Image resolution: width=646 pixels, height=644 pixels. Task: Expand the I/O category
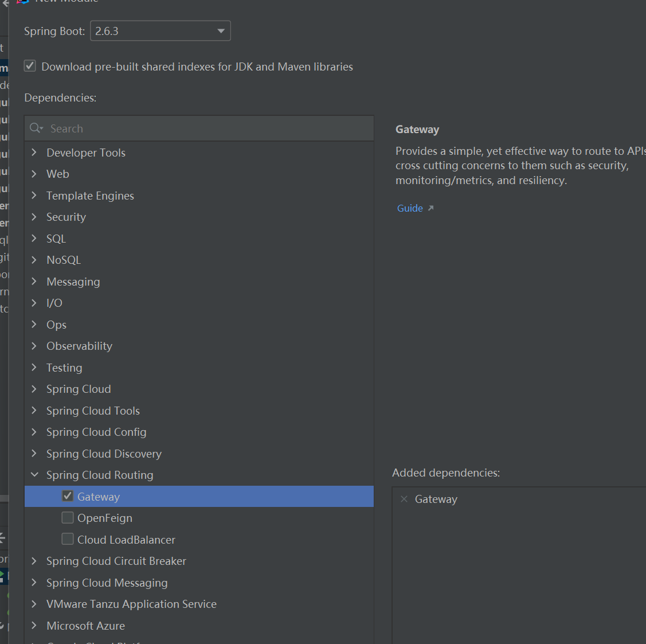(x=34, y=303)
